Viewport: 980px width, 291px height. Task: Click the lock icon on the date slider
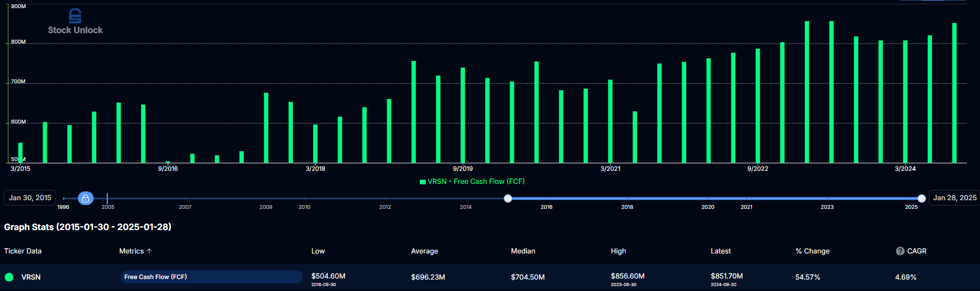tap(85, 199)
